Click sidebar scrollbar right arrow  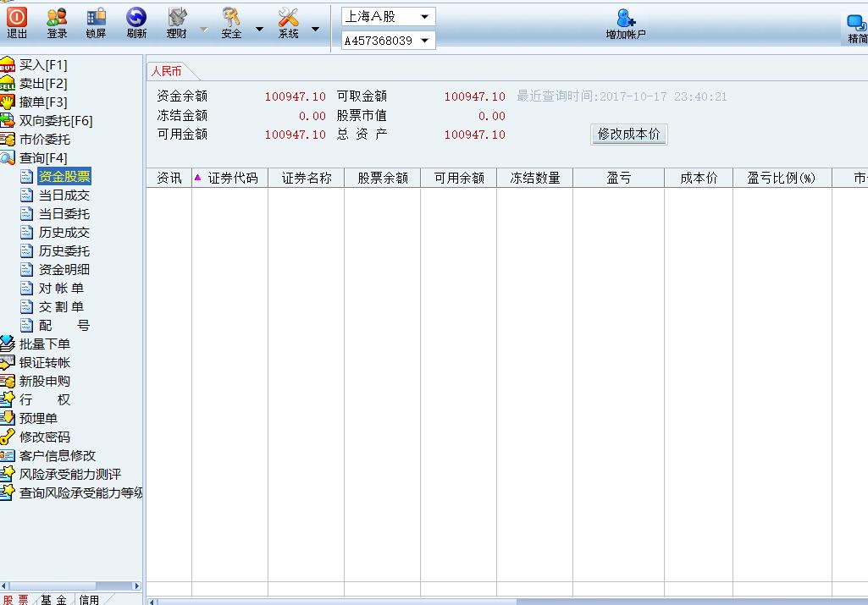tap(136, 586)
